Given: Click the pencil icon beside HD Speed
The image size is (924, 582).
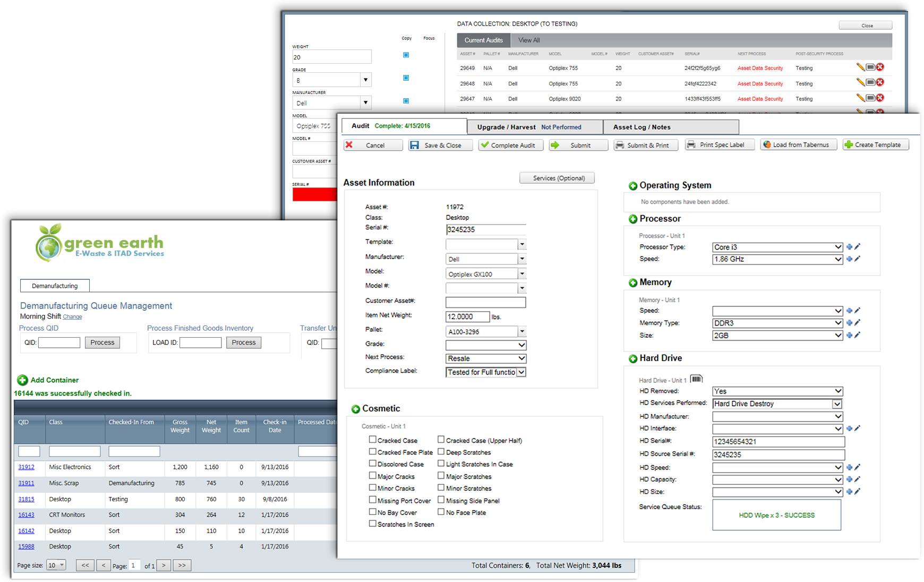Looking at the screenshot, I should 858,467.
